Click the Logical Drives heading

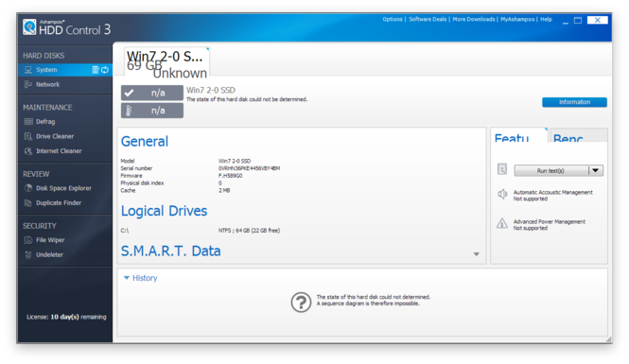tap(164, 211)
